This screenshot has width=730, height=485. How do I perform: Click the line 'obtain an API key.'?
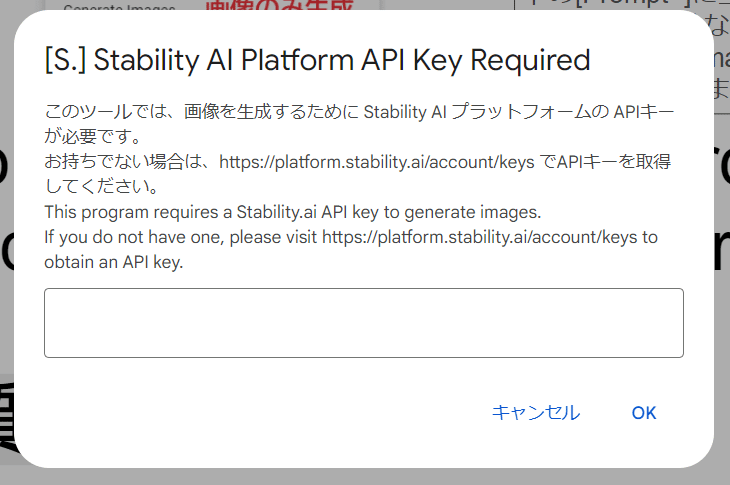pos(114,263)
